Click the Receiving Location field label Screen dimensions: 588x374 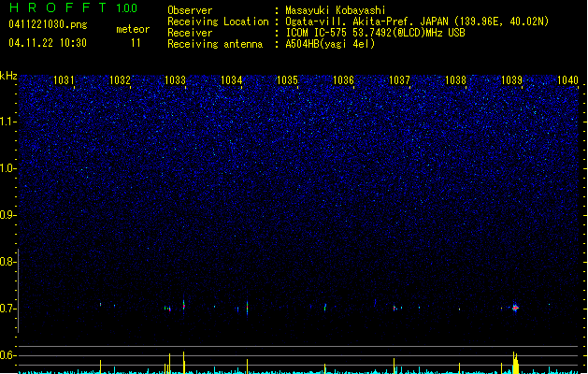pyautogui.click(x=218, y=22)
